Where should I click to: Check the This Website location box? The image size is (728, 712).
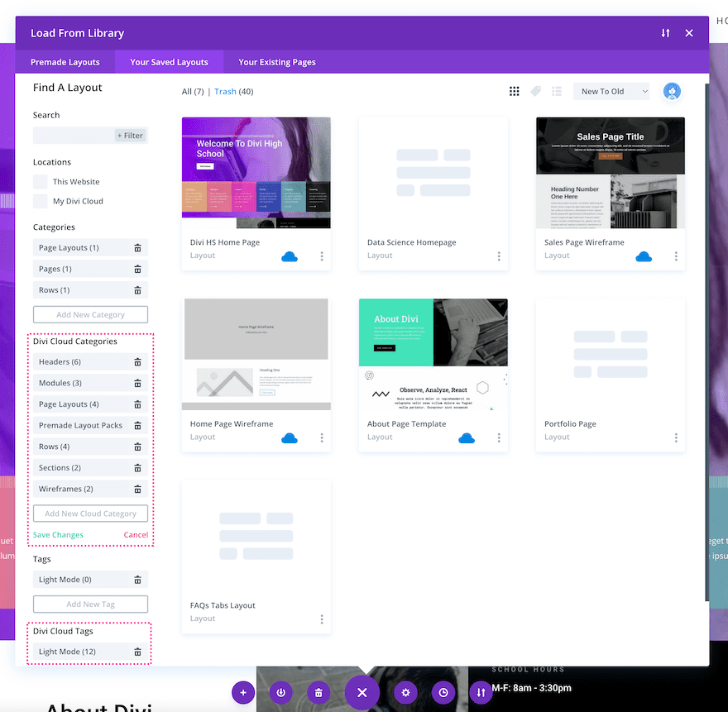[40, 181]
